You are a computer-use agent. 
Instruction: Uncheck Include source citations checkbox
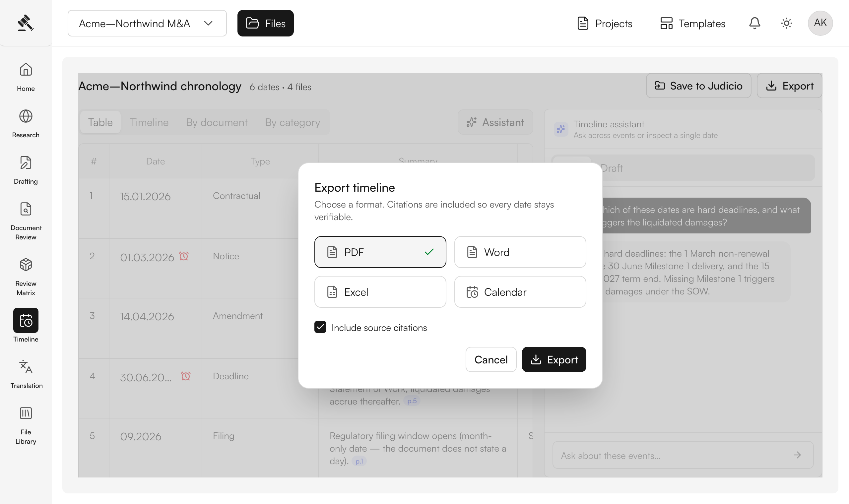pyautogui.click(x=320, y=327)
